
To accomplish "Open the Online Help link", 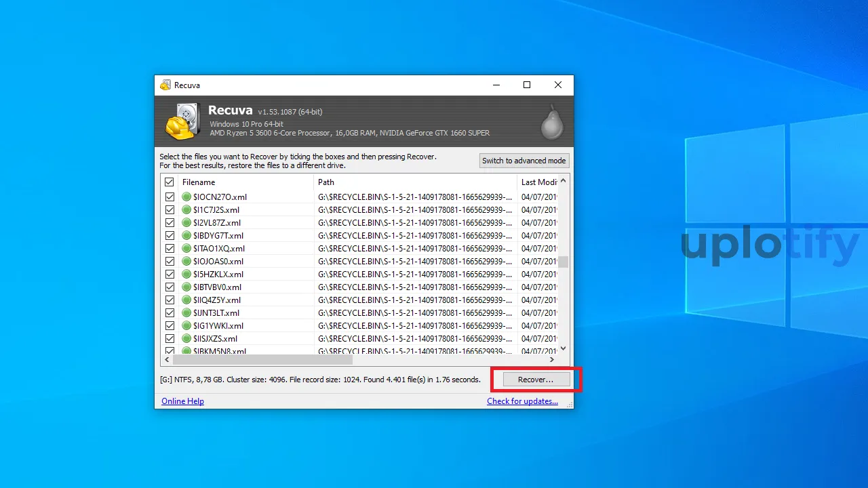I will click(182, 401).
